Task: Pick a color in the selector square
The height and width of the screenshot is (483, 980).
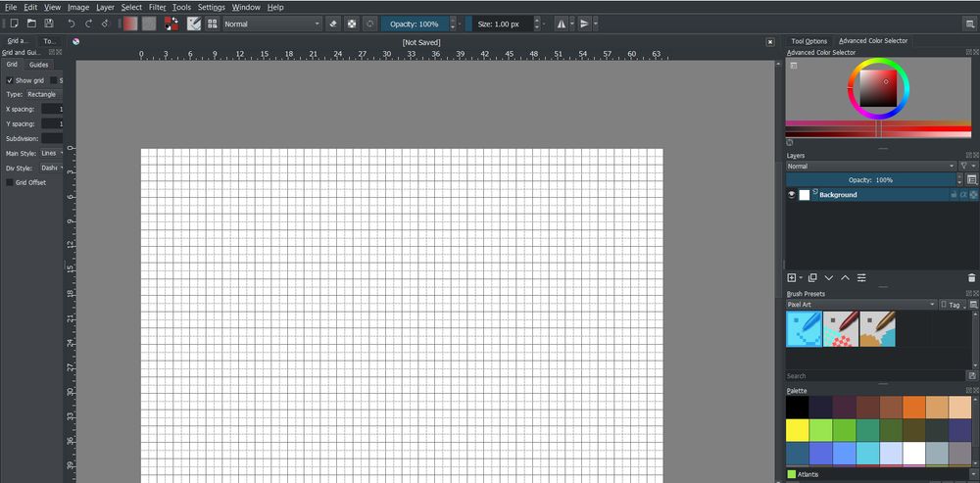Action: [x=878, y=88]
